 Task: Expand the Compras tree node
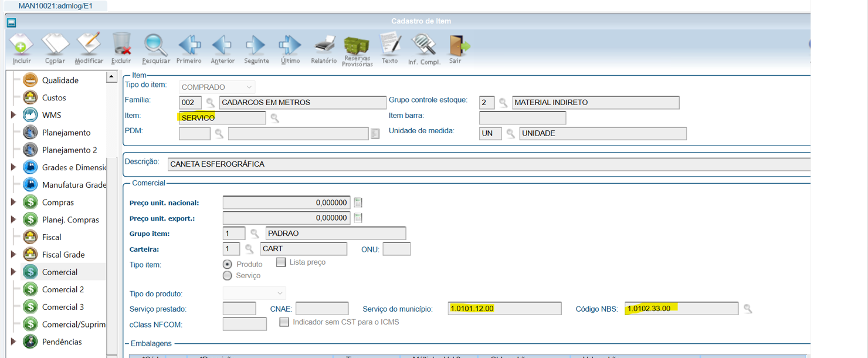point(13,202)
